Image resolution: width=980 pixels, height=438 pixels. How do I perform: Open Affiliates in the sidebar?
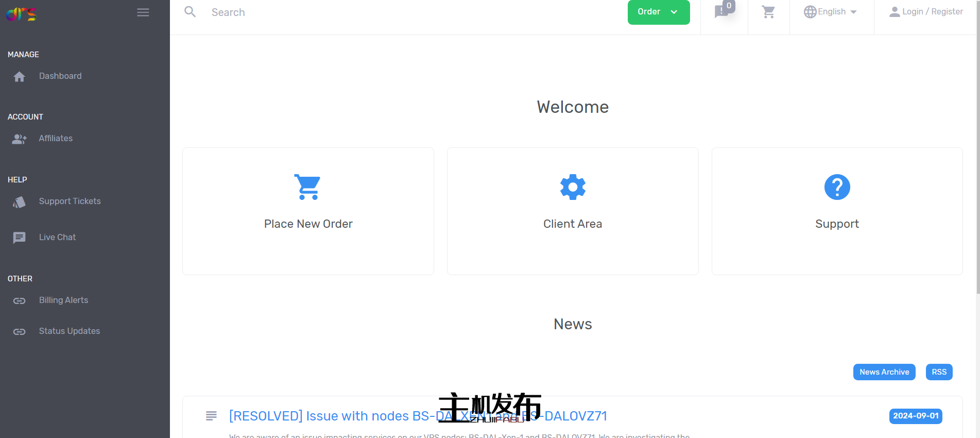(x=56, y=139)
